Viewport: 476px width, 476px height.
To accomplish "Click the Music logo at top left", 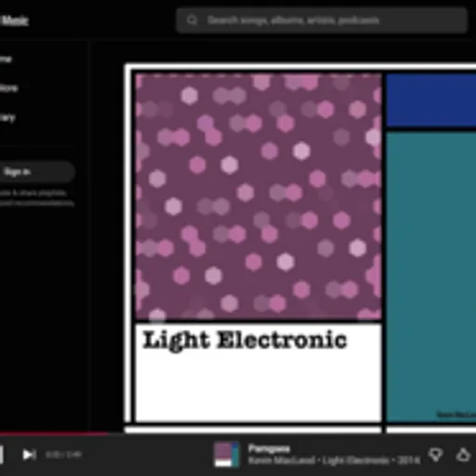I will pos(14,20).
